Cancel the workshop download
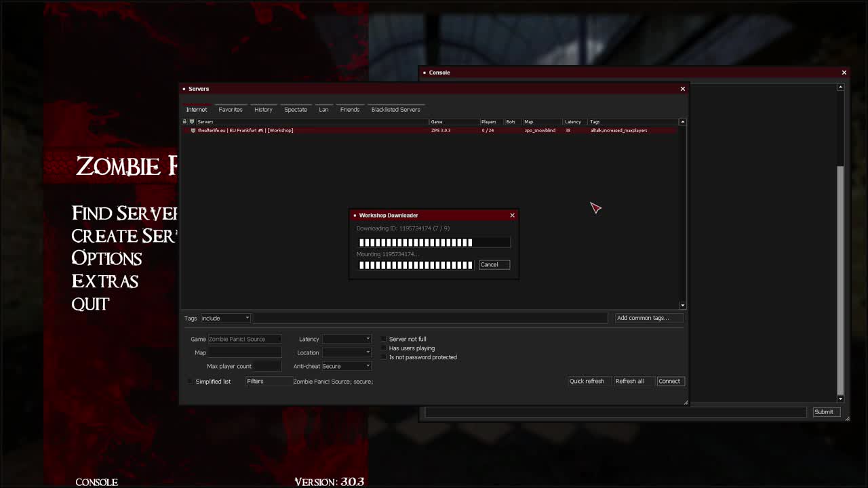This screenshot has height=488, width=868. [494, 265]
